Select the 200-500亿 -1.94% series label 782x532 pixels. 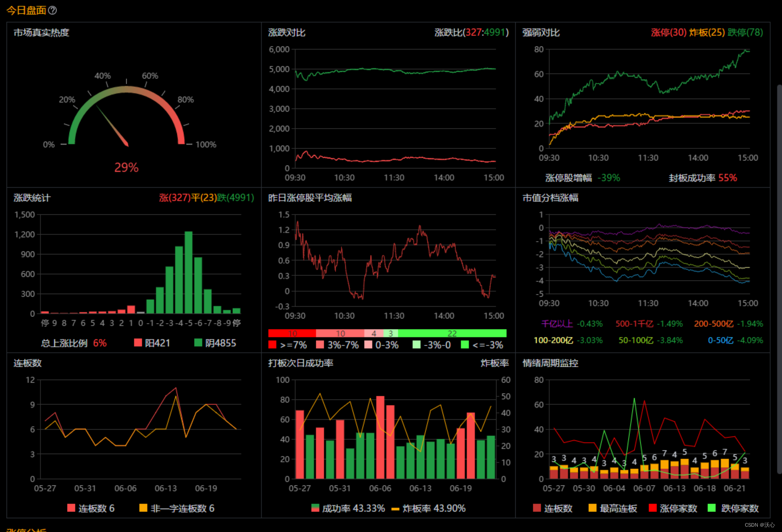[728, 324]
